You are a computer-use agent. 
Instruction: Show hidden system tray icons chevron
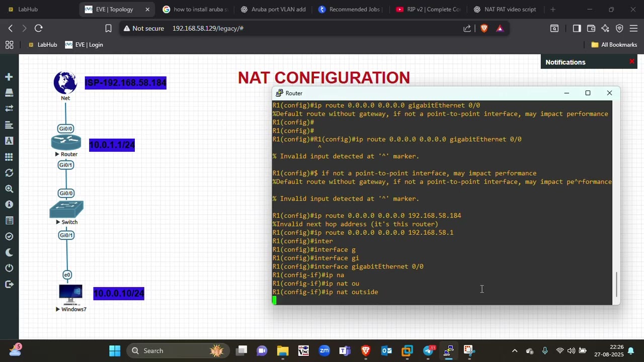514,350
